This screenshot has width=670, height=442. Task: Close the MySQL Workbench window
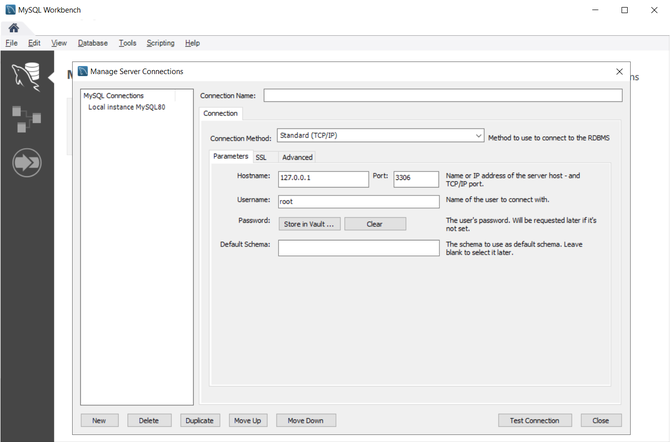click(x=654, y=10)
